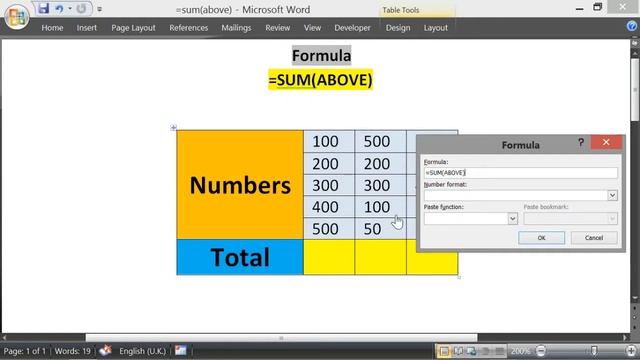
Task: Click scroll down arrow on vertical scrollbar
Action: click(x=635, y=298)
